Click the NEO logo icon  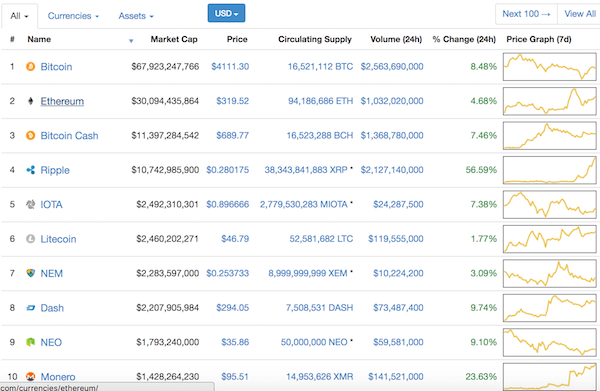tap(31, 342)
